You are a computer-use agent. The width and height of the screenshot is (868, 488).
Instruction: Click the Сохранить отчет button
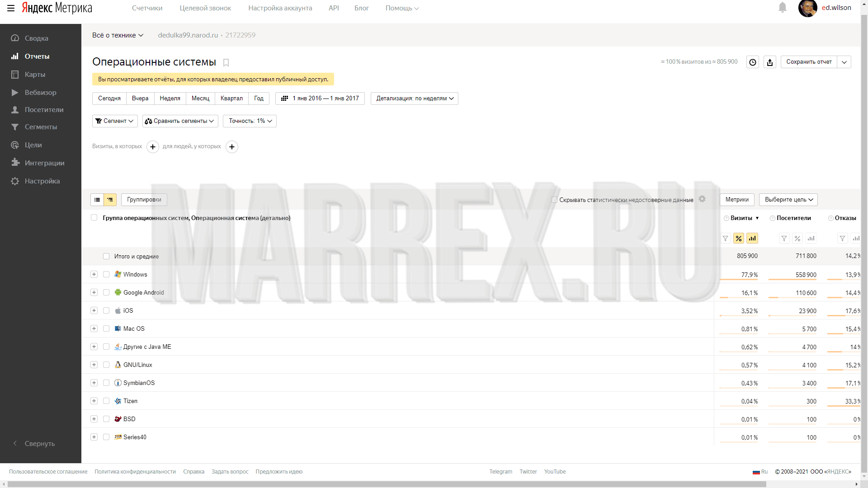tap(809, 62)
